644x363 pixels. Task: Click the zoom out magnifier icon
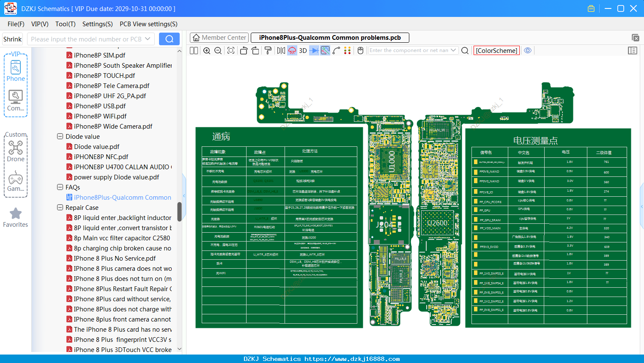218,51
